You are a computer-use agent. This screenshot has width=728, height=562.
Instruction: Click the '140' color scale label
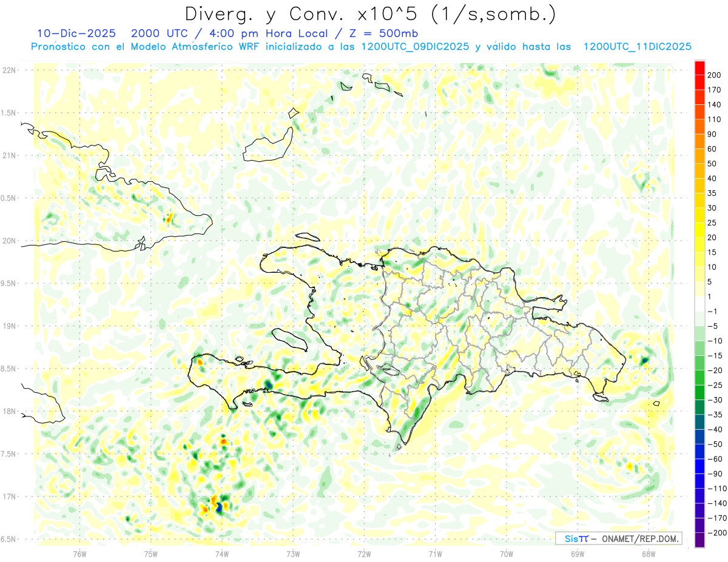coord(715,105)
